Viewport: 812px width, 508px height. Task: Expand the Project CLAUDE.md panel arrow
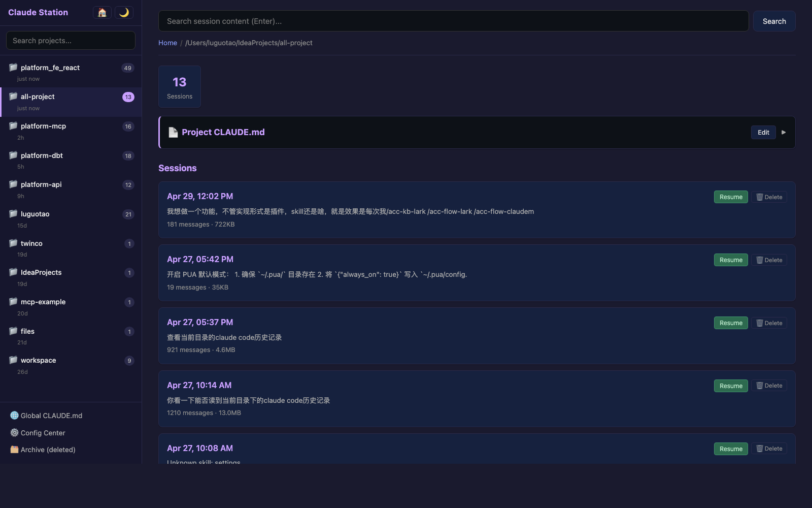point(784,132)
